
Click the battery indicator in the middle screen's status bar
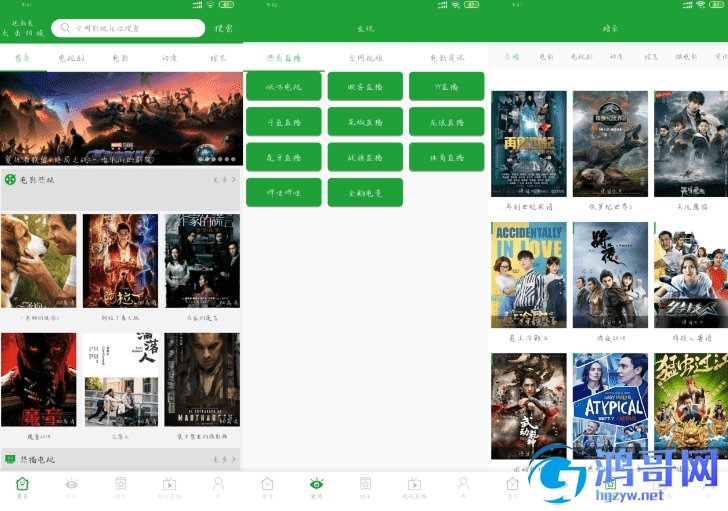pos(471,5)
